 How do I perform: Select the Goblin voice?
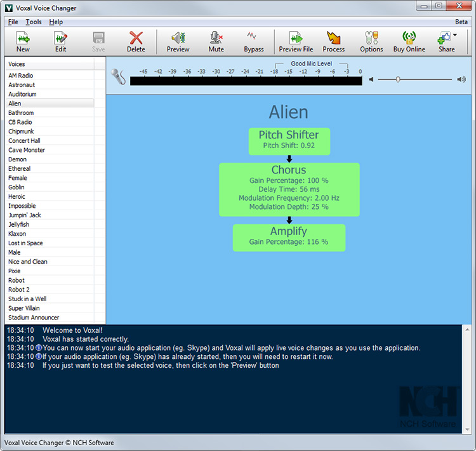(x=50, y=187)
